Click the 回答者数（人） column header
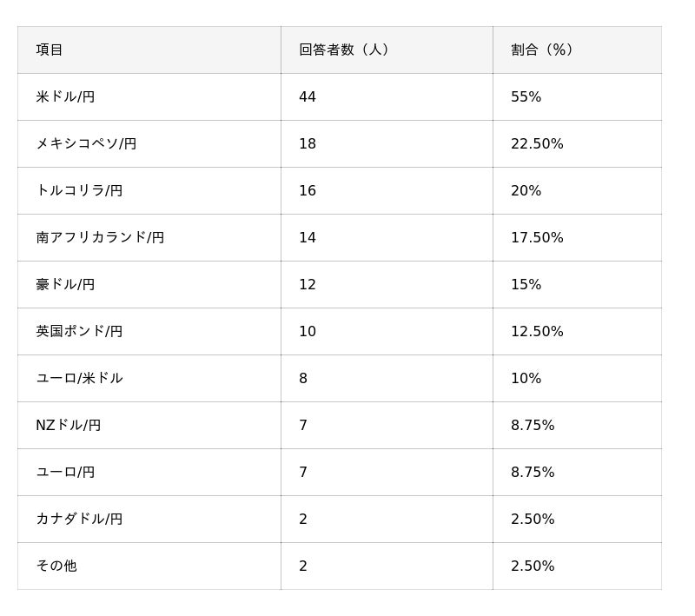 344,50
